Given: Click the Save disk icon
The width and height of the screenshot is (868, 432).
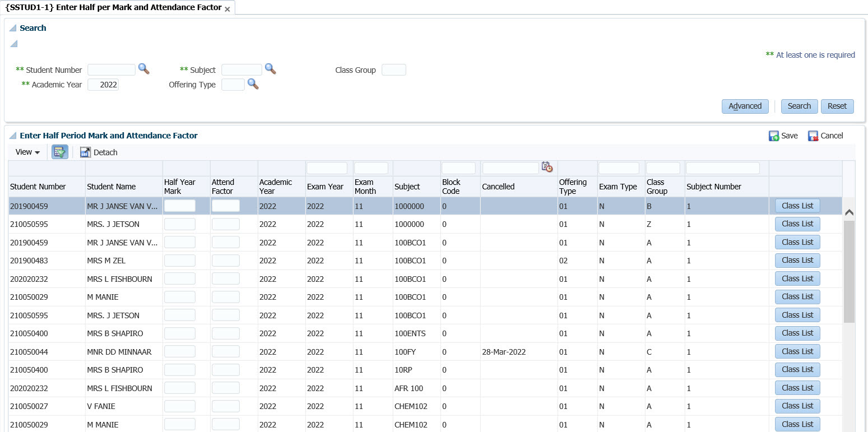Looking at the screenshot, I should pyautogui.click(x=774, y=136).
